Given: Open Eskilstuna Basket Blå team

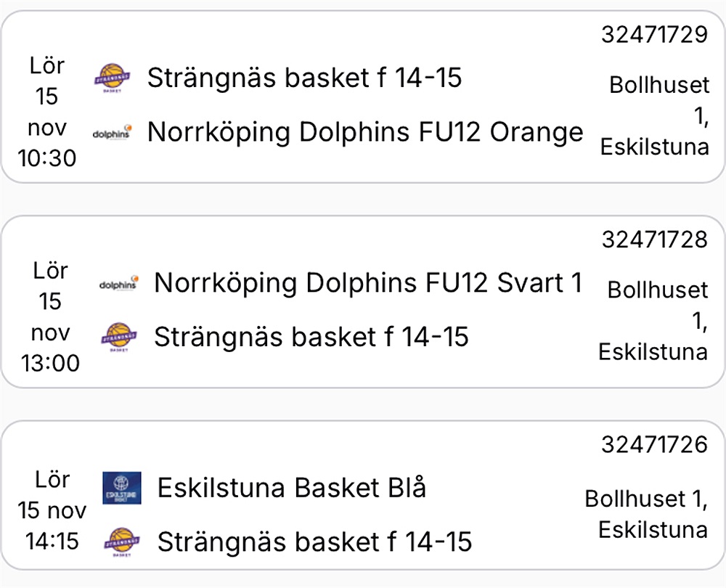Looking at the screenshot, I should point(292,488).
